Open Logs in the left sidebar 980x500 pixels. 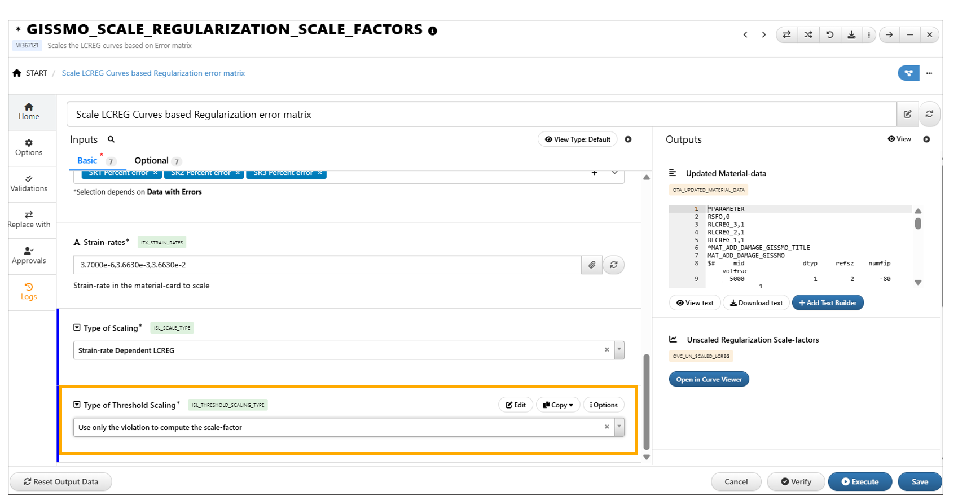(x=29, y=291)
